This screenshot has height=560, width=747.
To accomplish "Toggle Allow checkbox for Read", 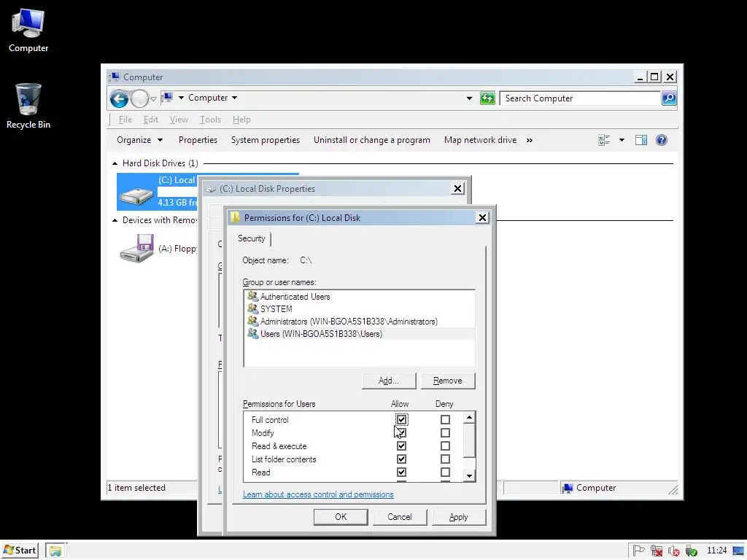I will [402, 472].
